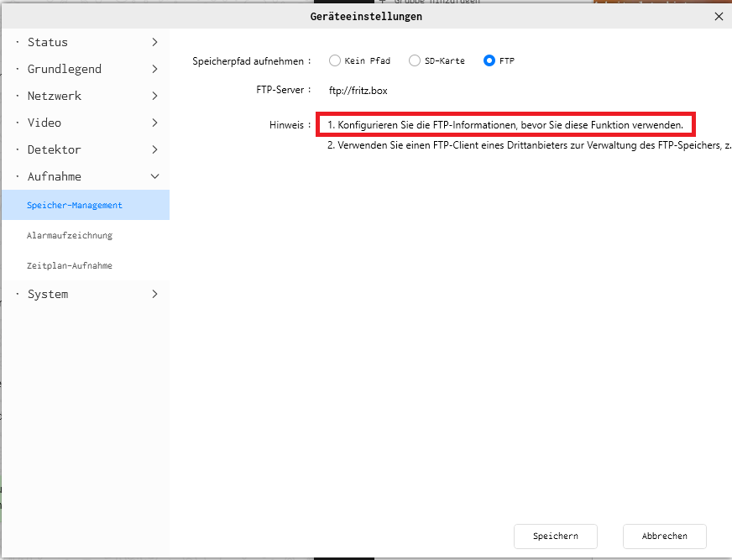
Task: Expand the Video section chevron
Action: (154, 123)
